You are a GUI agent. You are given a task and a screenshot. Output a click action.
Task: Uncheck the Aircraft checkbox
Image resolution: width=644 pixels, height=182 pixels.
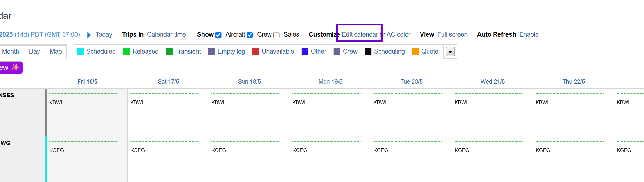click(x=218, y=35)
